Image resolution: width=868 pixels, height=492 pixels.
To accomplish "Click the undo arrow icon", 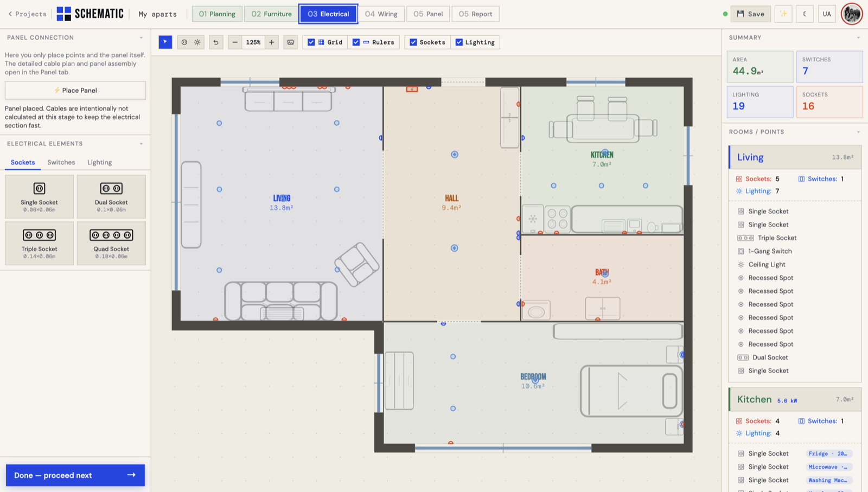I will click(216, 42).
